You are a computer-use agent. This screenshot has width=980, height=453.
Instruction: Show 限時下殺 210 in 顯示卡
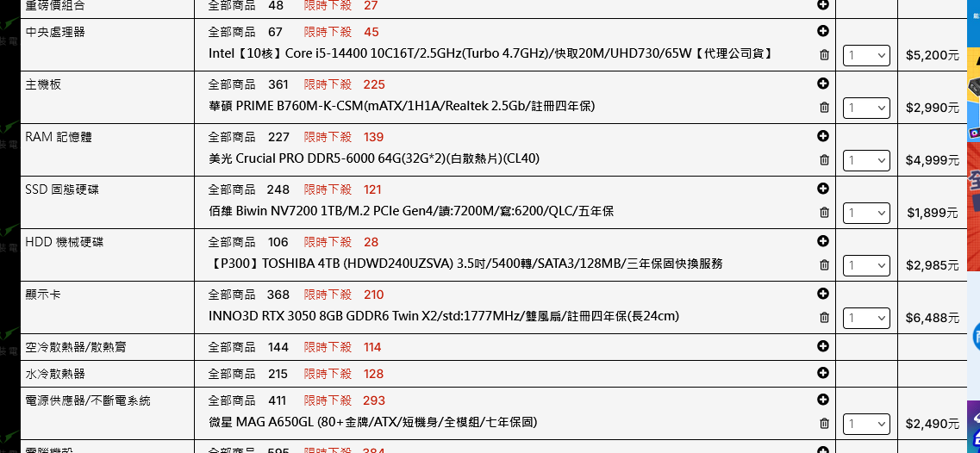344,295
